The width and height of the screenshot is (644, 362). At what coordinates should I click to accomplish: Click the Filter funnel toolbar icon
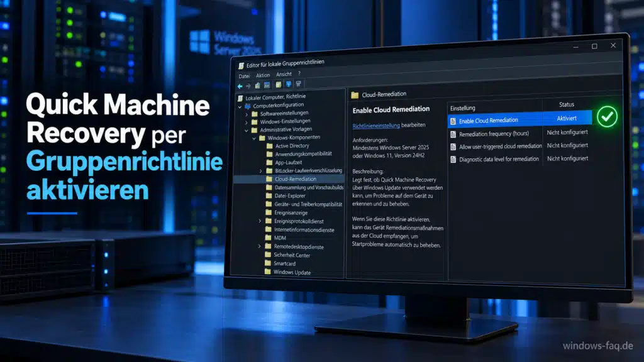pos(299,84)
